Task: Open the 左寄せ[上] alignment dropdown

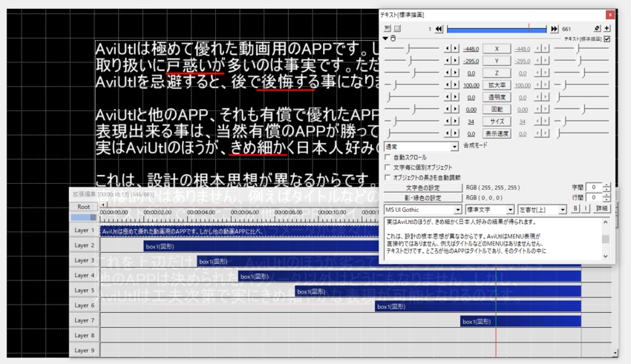Action: (542, 210)
